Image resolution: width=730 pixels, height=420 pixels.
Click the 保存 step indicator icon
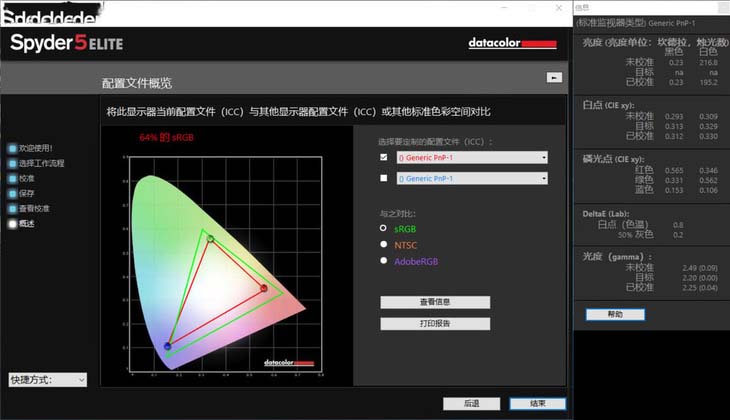(13, 193)
